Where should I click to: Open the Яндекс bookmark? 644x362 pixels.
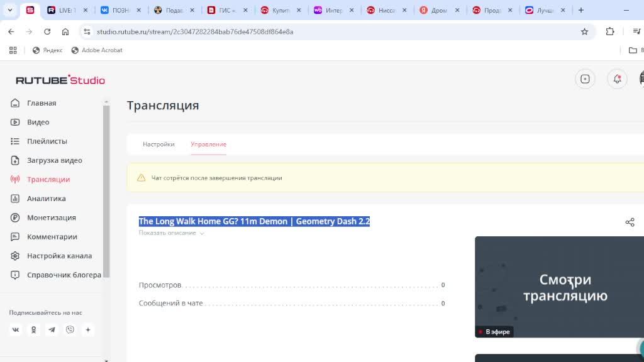(48, 50)
